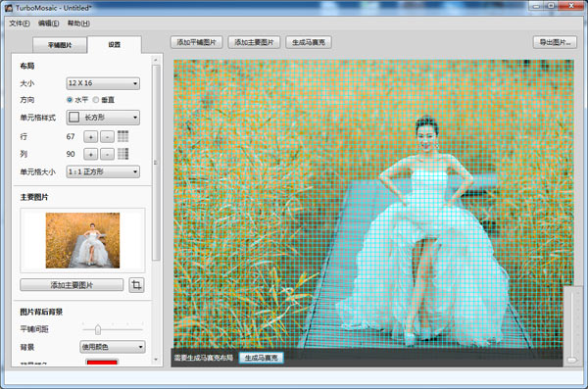Click the 添加平铺图片 toolbar button
588x389 pixels.
click(x=197, y=42)
